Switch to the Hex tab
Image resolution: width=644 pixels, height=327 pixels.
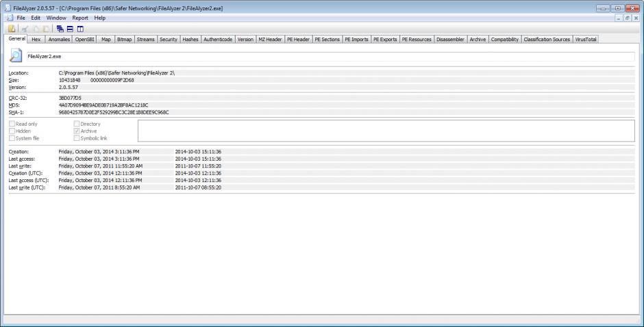36,40
